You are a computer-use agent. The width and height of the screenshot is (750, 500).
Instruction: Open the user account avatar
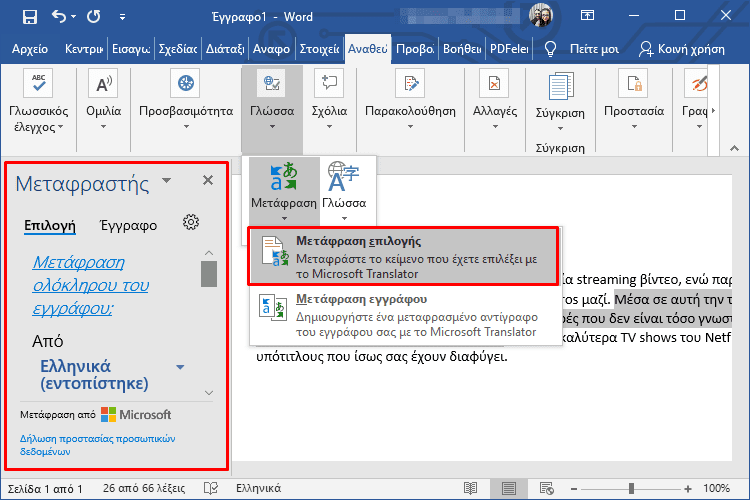pyautogui.click(x=541, y=16)
